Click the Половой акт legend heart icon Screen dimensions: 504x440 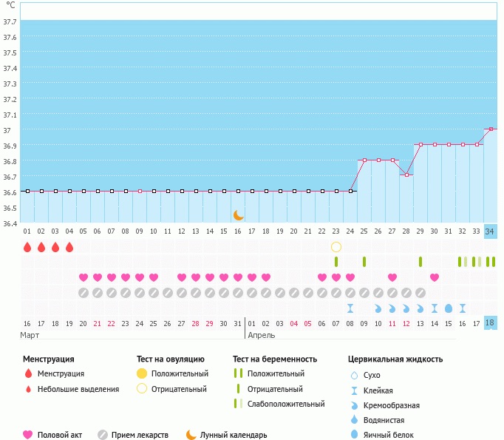click(28, 435)
